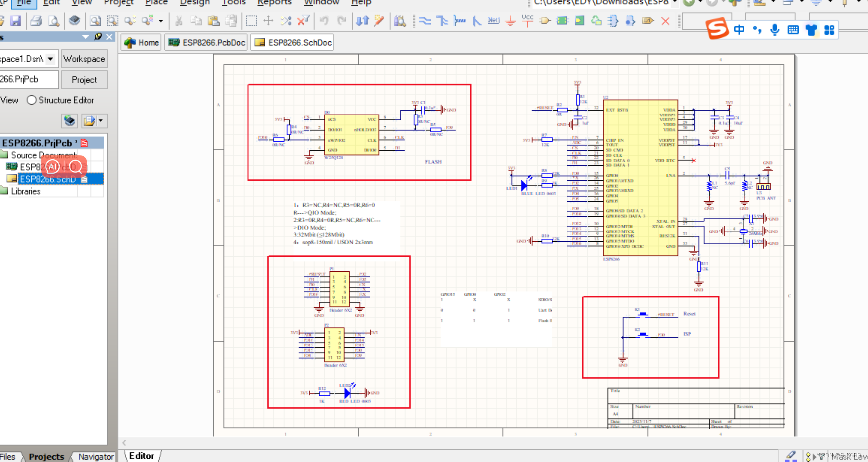Open the Projects panel options dropdown arrow

[85, 37]
